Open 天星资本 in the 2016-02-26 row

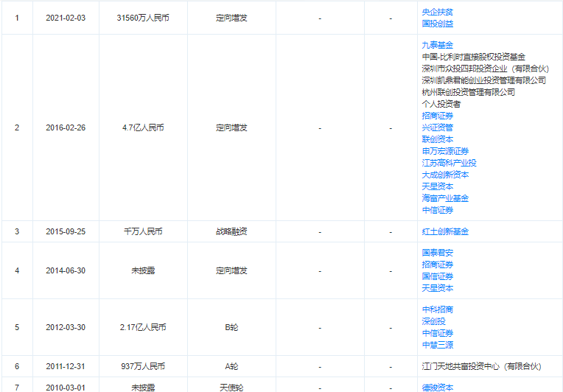(x=437, y=186)
